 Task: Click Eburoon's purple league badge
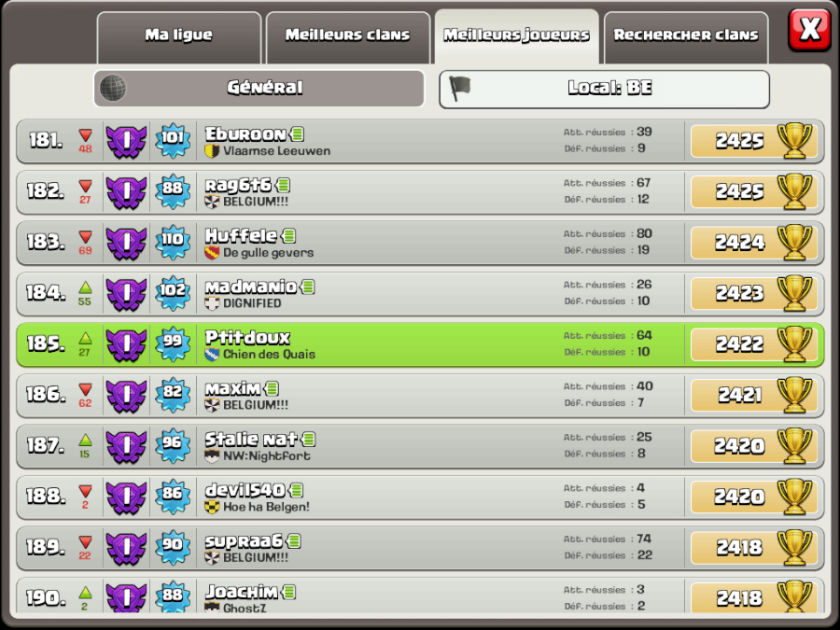point(126,141)
